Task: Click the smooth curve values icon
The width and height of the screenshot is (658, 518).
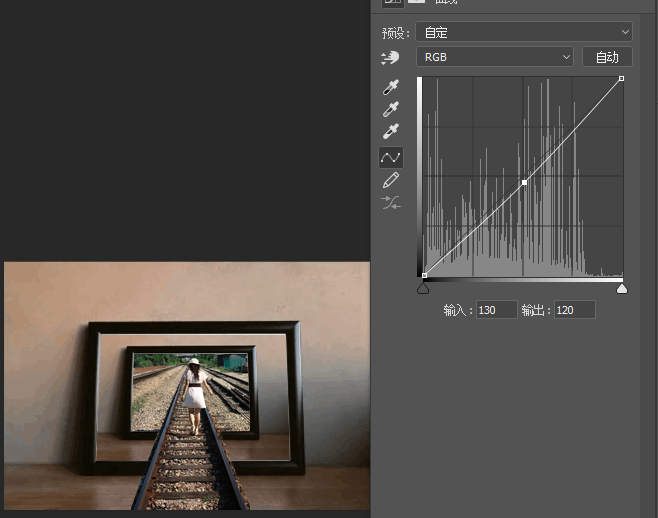Action: tap(391, 203)
